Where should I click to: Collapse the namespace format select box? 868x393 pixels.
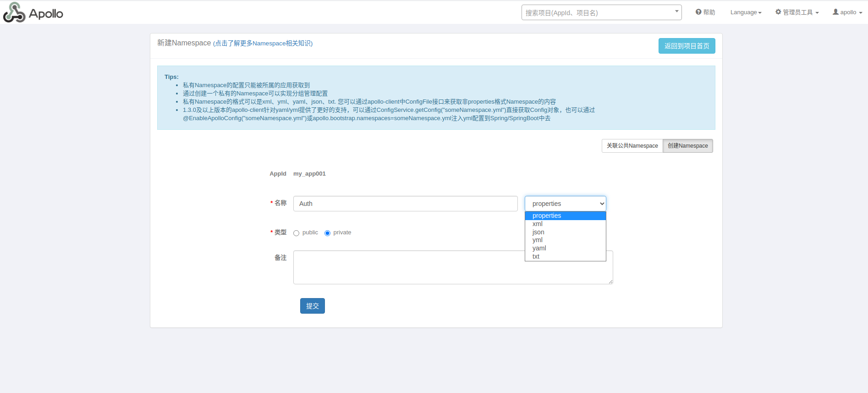[x=566, y=204]
